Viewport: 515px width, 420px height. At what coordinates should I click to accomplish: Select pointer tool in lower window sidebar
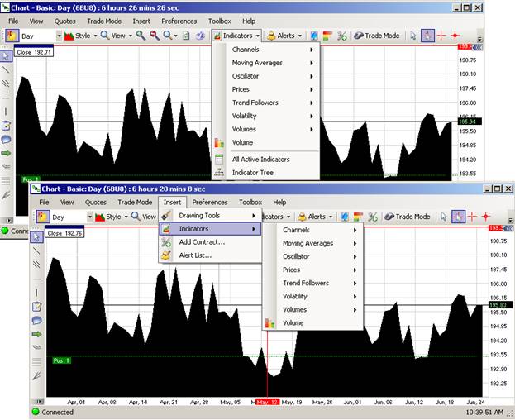tap(36, 237)
